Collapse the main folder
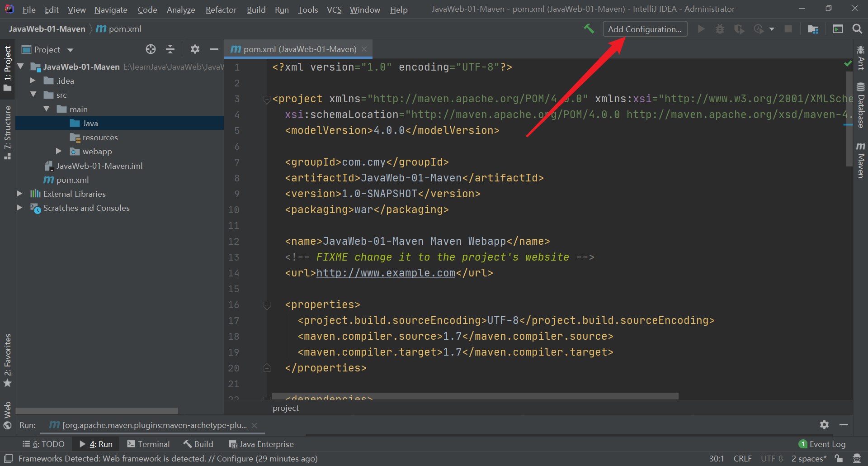 pyautogui.click(x=47, y=109)
